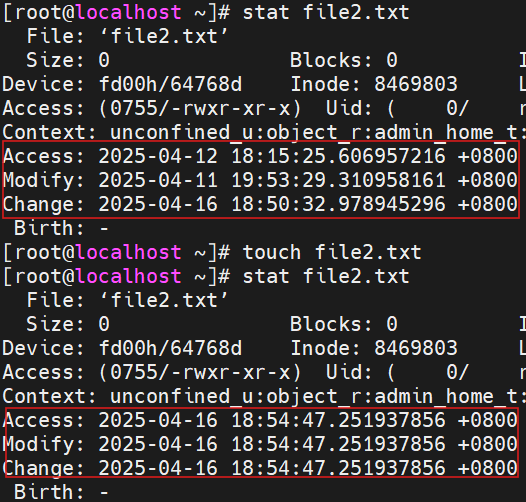Click the updated Access timestamp 18:54:47
The image size is (526, 502).
click(x=260, y=420)
